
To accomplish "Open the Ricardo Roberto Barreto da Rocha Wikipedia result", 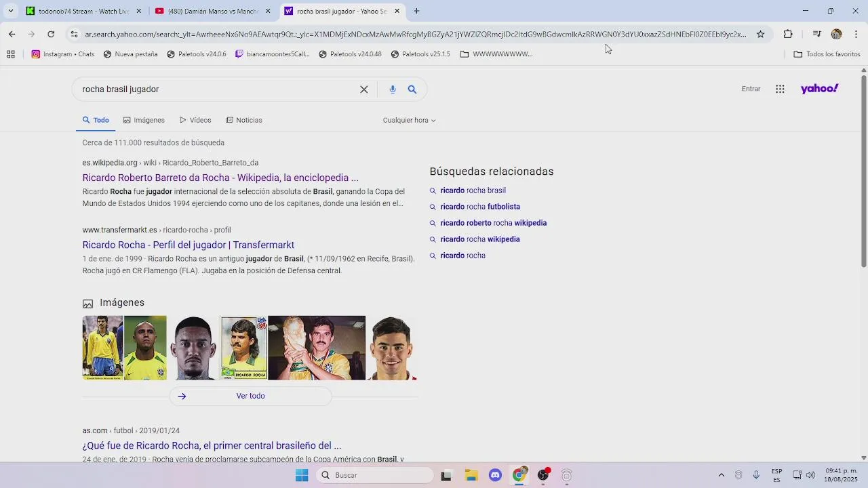I will [x=220, y=178].
